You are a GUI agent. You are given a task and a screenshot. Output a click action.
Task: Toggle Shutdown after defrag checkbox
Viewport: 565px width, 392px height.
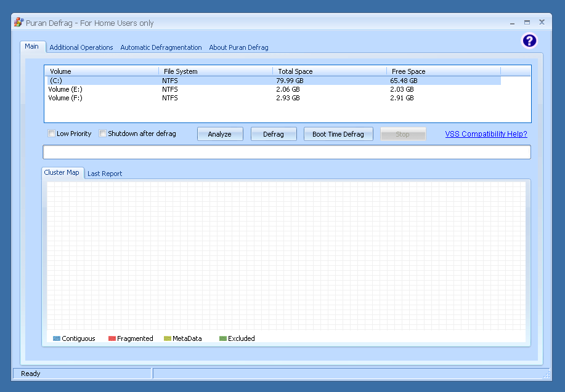point(103,134)
